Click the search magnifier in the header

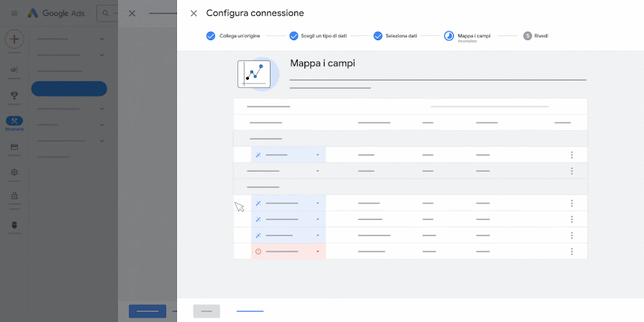pyautogui.click(x=106, y=14)
